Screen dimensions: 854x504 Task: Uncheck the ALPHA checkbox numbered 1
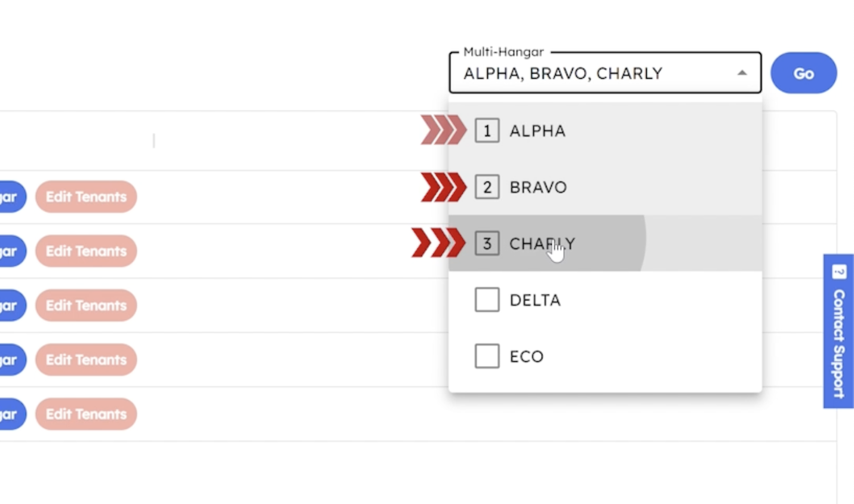click(487, 131)
